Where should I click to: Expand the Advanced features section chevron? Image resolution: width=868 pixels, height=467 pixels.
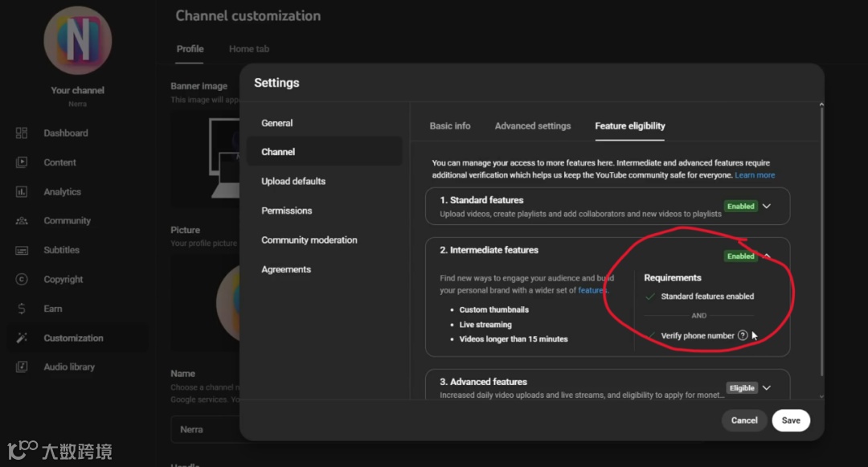pyautogui.click(x=767, y=388)
